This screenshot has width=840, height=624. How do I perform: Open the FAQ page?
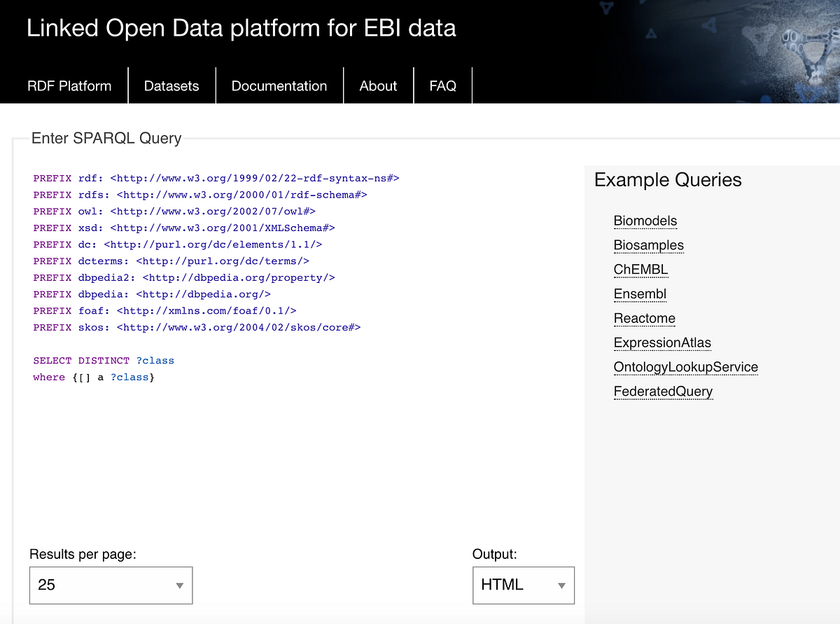tap(442, 85)
